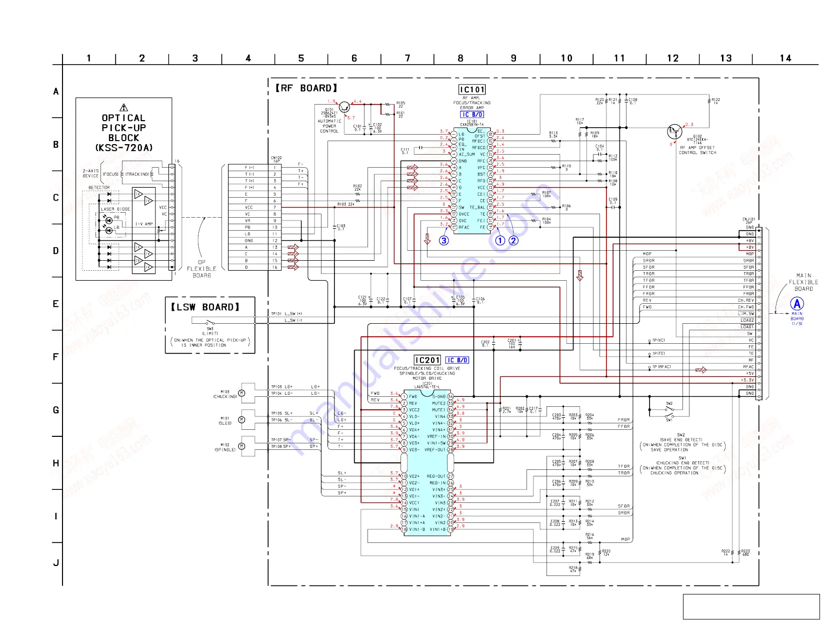Click the SW3 limit switch symbol
This screenshot has height=632, width=840.
[210, 323]
